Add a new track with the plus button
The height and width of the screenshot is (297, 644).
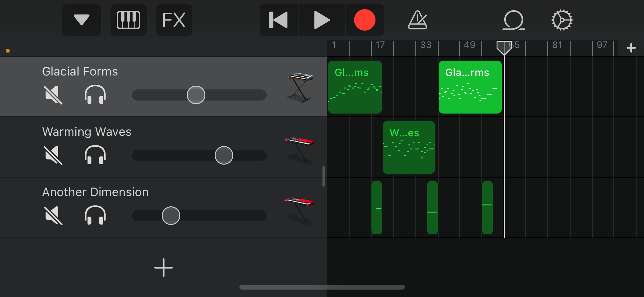click(164, 268)
